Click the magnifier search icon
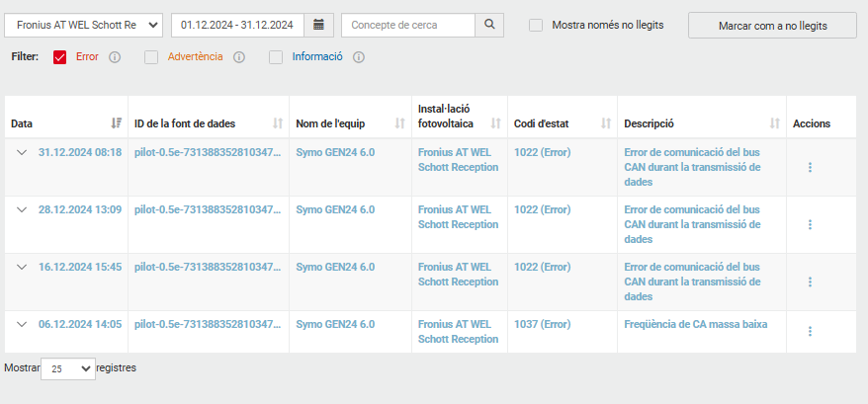 pyautogui.click(x=489, y=24)
